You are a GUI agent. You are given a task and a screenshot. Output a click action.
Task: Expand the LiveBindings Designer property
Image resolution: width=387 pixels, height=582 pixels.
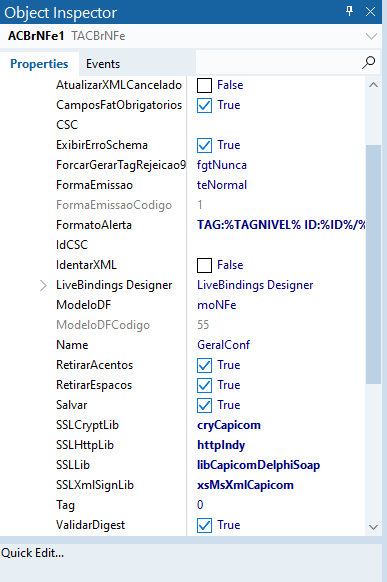[43, 285]
